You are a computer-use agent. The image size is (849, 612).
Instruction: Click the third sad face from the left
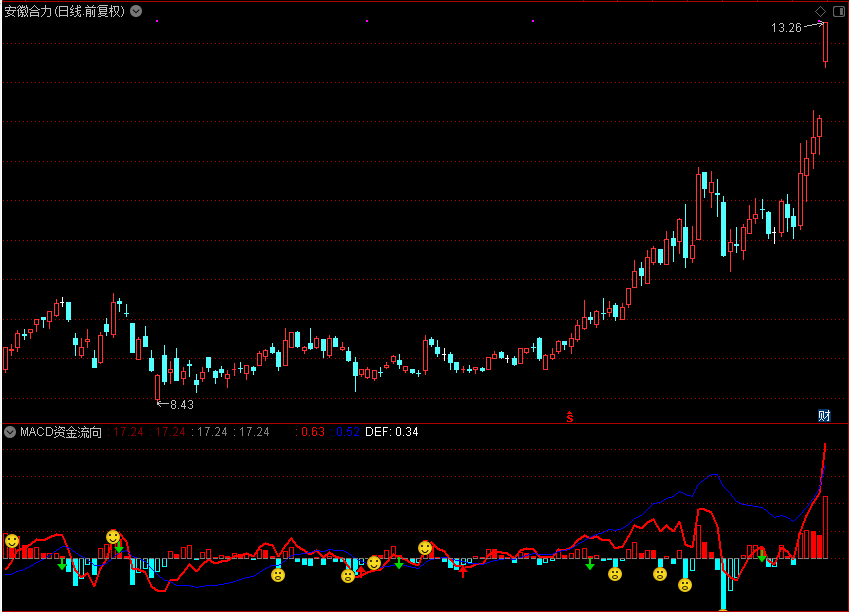[x=615, y=574]
